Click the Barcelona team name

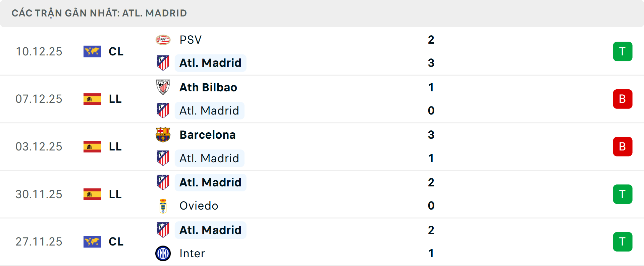pos(208,134)
